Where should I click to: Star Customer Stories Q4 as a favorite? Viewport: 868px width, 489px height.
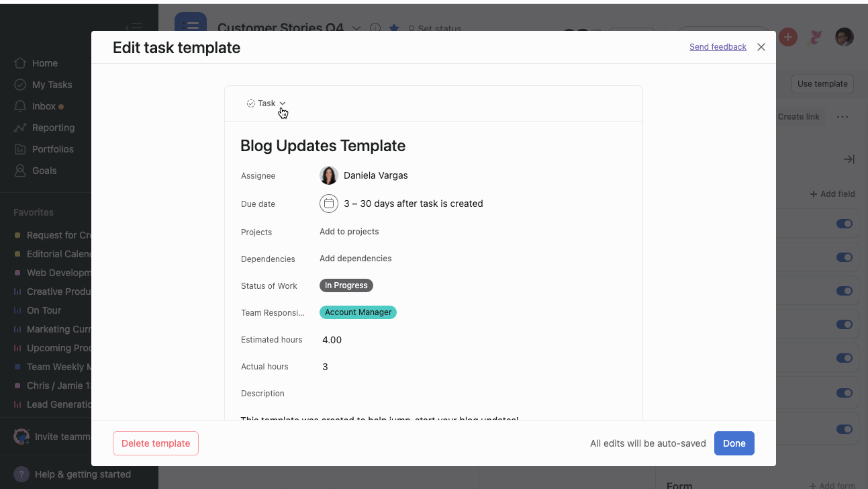click(x=394, y=28)
